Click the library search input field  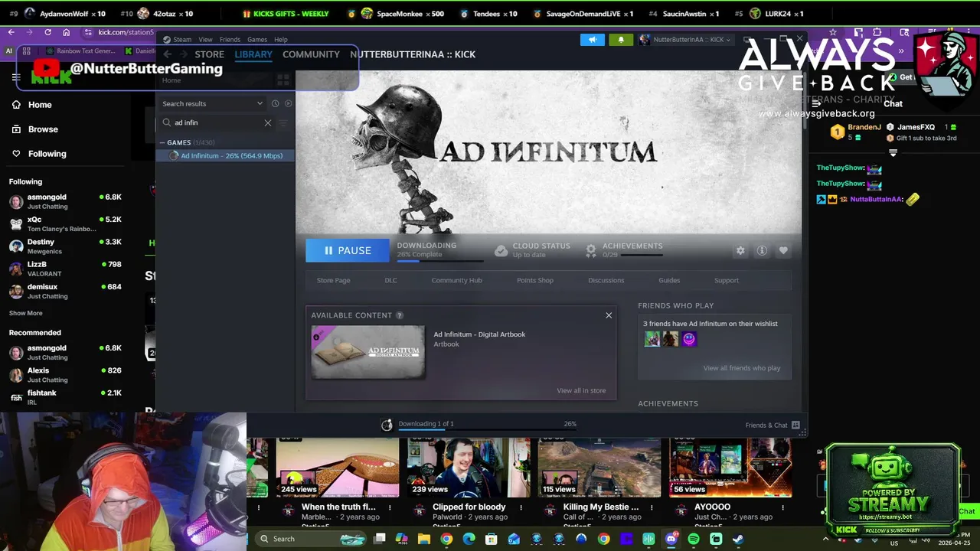pyautogui.click(x=216, y=122)
